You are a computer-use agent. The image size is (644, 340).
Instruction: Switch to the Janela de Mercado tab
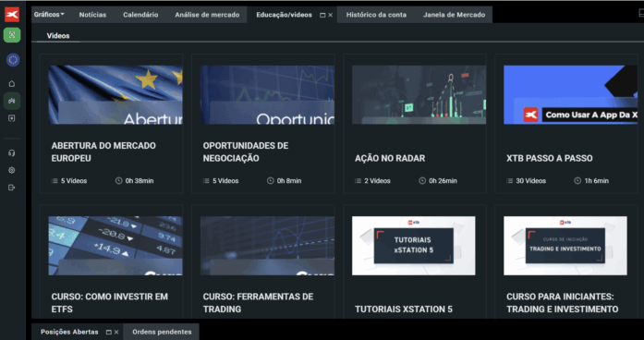tap(455, 15)
